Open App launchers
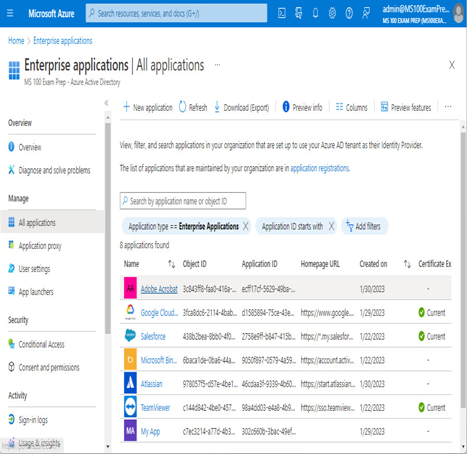The width and height of the screenshot is (468, 456). click(31, 292)
